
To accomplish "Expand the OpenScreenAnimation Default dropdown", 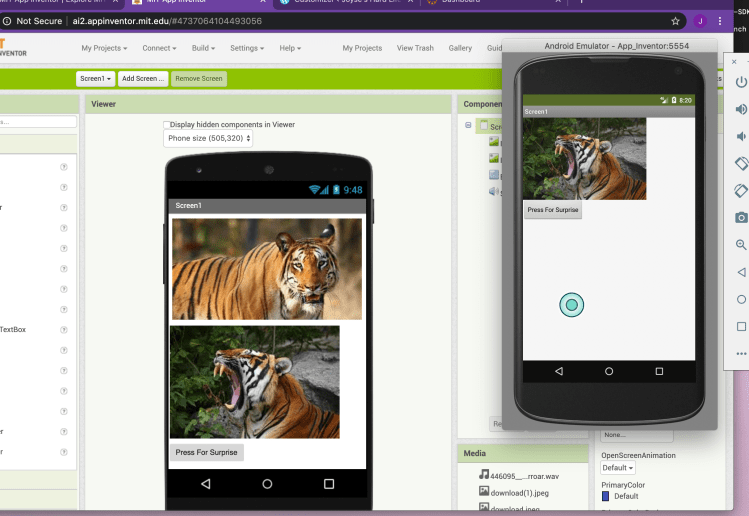I will point(617,468).
